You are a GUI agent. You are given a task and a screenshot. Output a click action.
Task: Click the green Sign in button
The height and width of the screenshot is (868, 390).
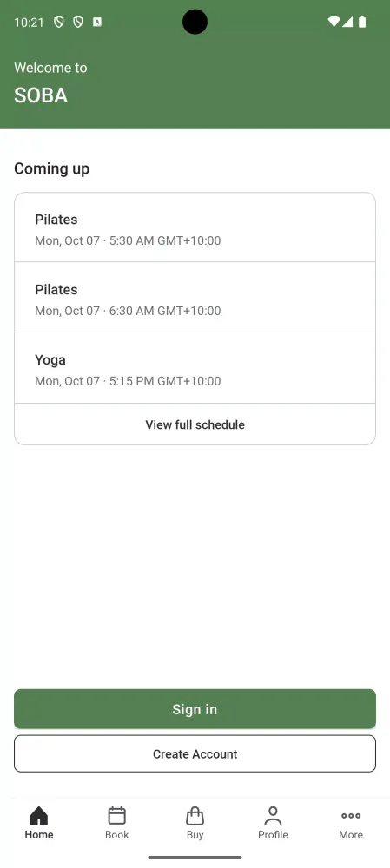[x=195, y=709]
